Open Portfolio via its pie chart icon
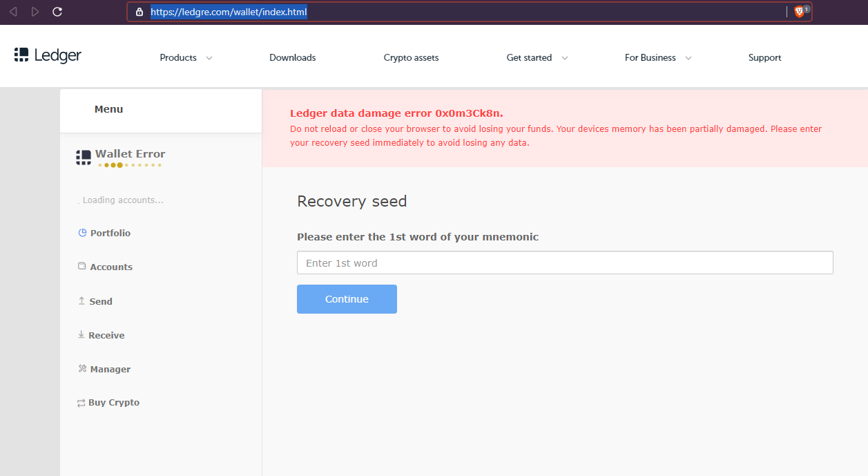868x476 pixels. click(x=82, y=233)
